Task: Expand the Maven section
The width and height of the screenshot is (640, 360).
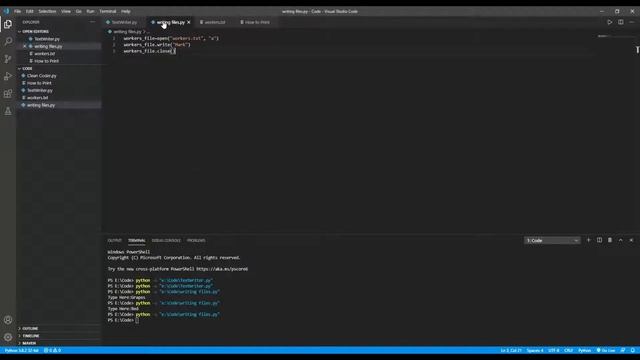Action: click(x=29, y=343)
